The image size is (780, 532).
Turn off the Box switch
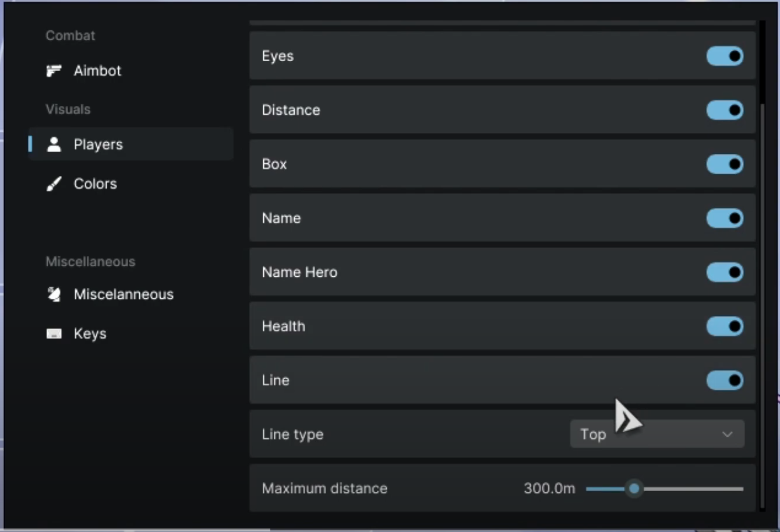725,164
